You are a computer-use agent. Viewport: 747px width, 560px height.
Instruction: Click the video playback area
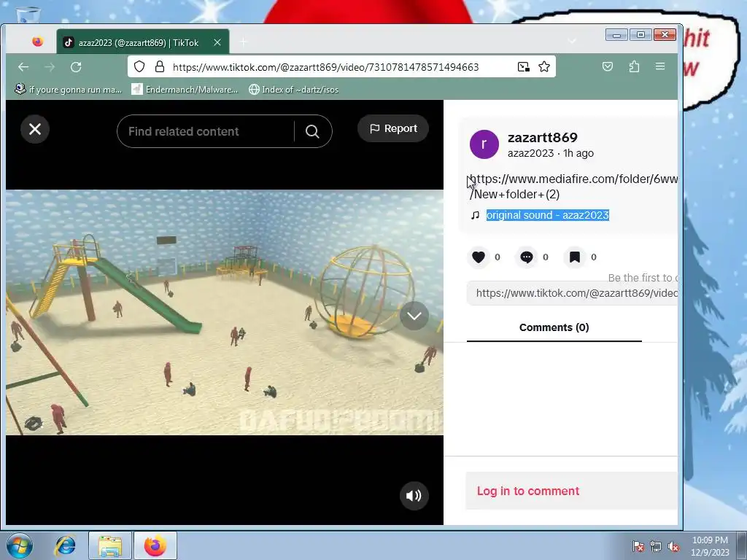(x=225, y=312)
